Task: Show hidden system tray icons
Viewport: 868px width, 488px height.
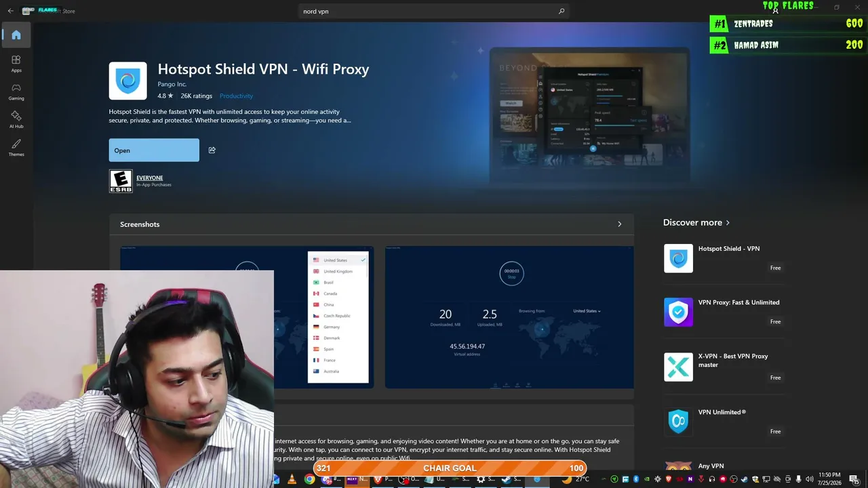Action: point(604,479)
